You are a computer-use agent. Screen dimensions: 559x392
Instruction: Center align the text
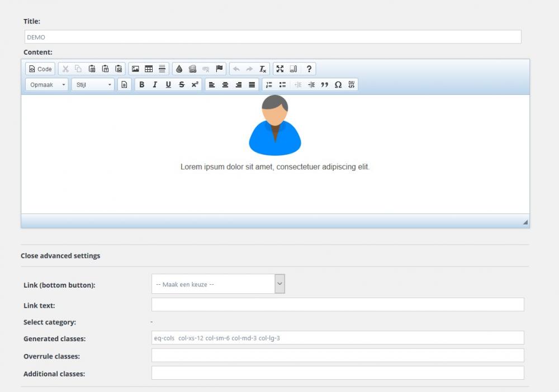tap(225, 85)
